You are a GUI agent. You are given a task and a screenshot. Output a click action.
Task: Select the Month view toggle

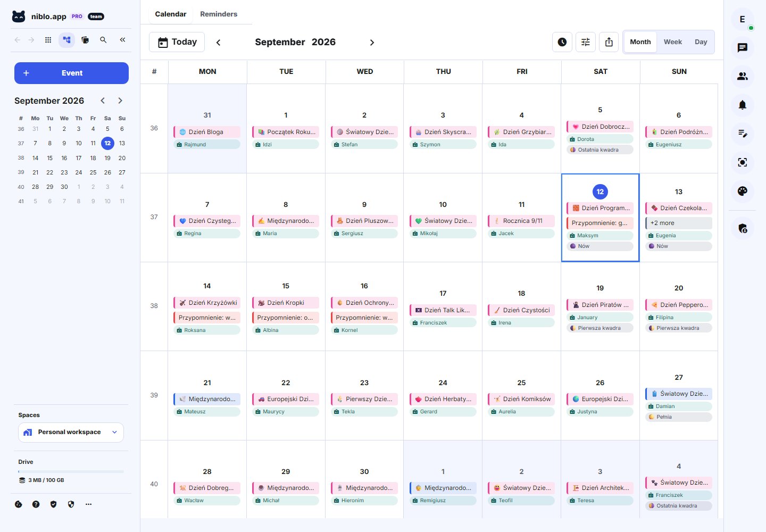[x=640, y=42]
